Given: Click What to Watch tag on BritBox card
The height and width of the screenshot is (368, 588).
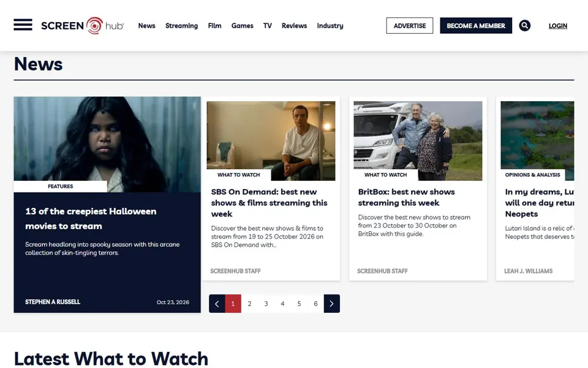Looking at the screenshot, I should point(385,175).
